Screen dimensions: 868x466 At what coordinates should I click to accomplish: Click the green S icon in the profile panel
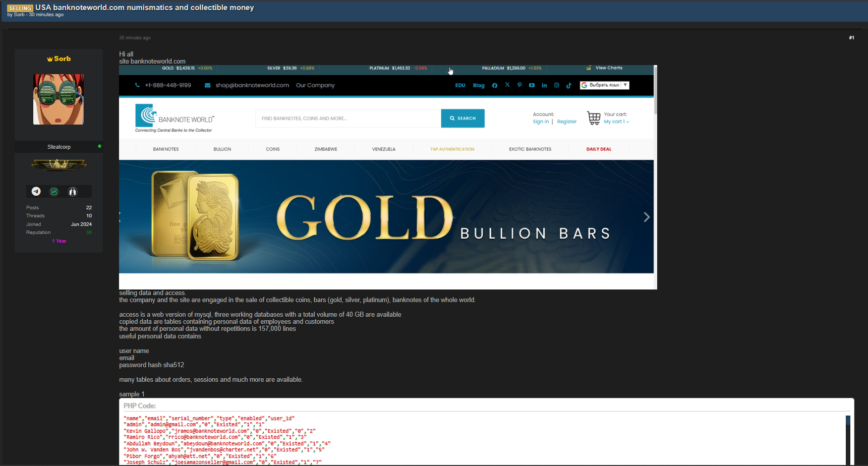54,192
